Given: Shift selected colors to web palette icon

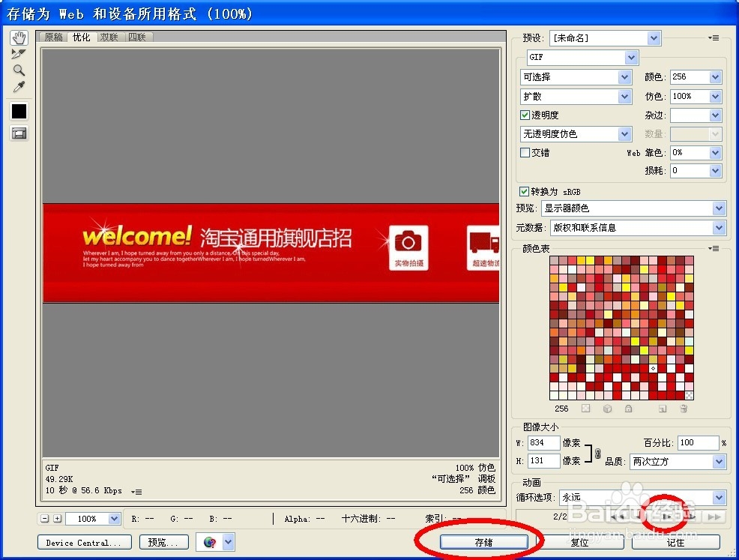Looking at the screenshot, I should [x=608, y=409].
